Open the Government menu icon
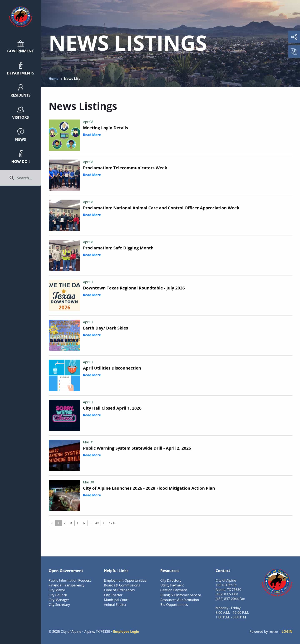The image size is (300, 644). 20,43
